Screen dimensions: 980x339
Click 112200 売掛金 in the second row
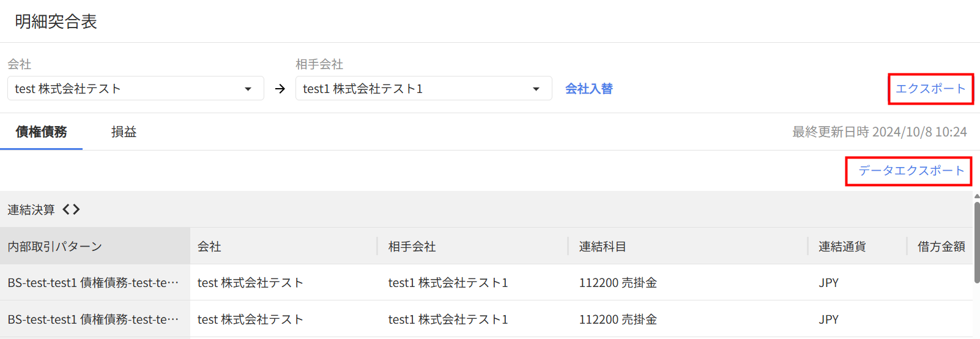point(618,319)
